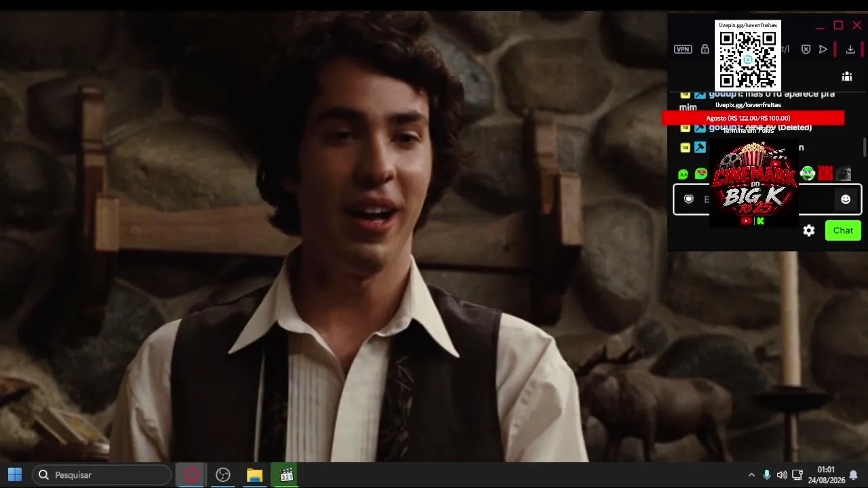Open the volume speaker tray icon
Viewport: 868px width, 488px height.
pos(782,475)
